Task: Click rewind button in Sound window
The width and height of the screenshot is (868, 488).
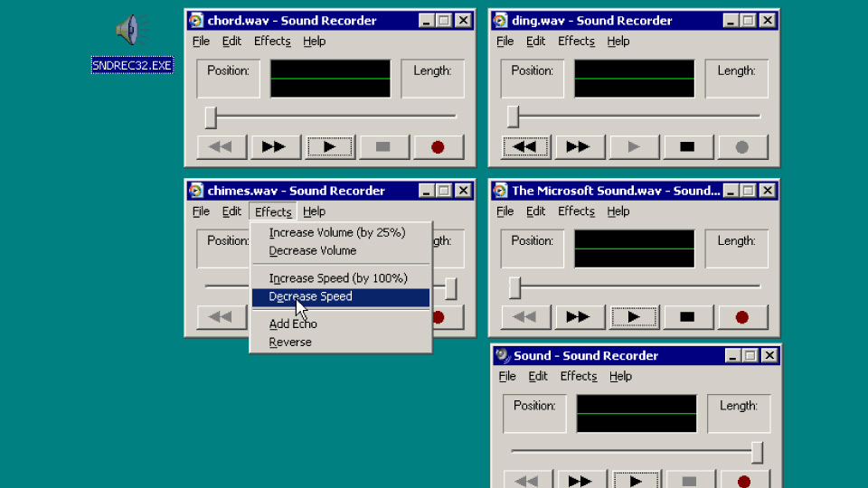Action: click(527, 480)
